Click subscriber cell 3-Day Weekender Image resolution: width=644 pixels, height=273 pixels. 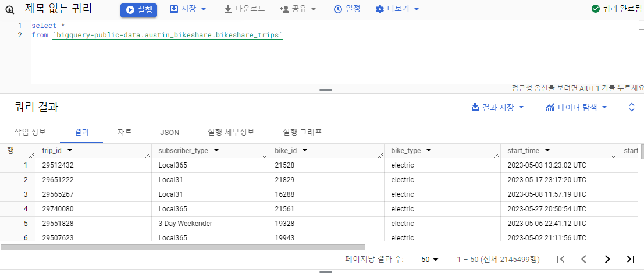click(x=186, y=224)
